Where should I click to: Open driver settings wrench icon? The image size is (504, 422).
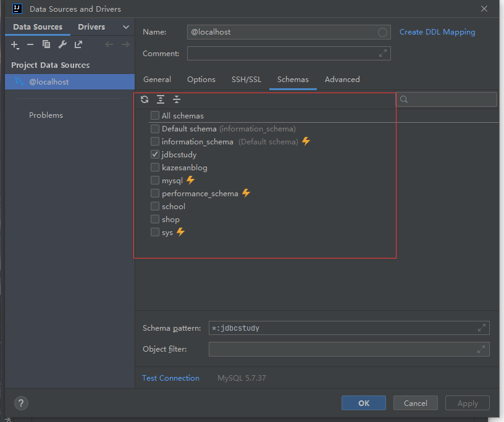(x=62, y=44)
